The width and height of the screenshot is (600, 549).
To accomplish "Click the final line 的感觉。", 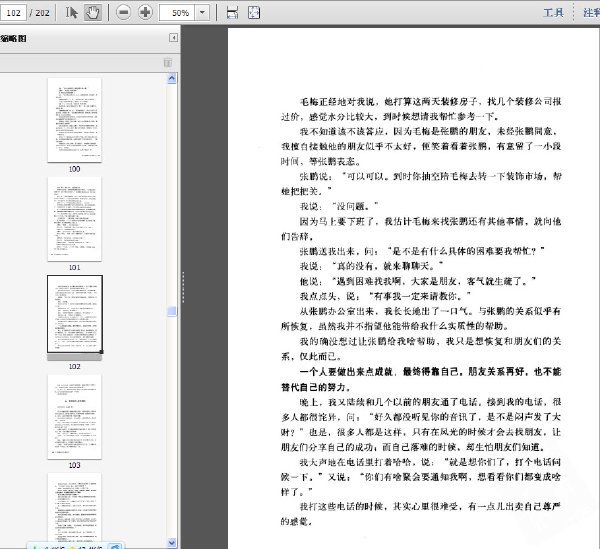I will point(297,521).
